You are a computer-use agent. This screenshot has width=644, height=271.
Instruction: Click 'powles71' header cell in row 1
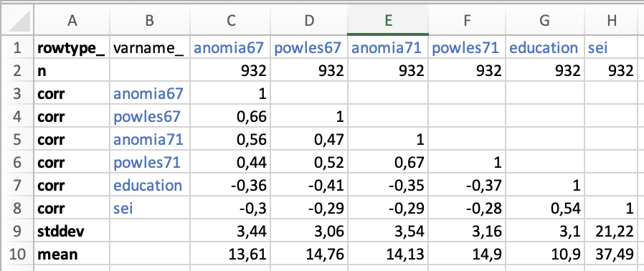(466, 48)
